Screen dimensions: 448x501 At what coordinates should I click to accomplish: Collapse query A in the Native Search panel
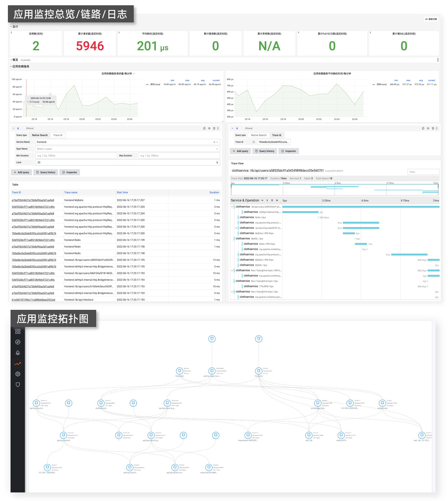coord(14,128)
